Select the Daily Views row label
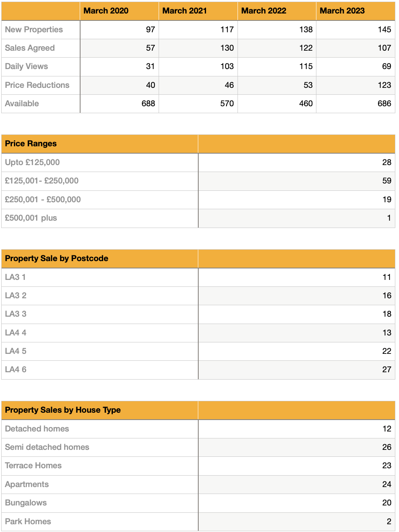 click(26, 66)
